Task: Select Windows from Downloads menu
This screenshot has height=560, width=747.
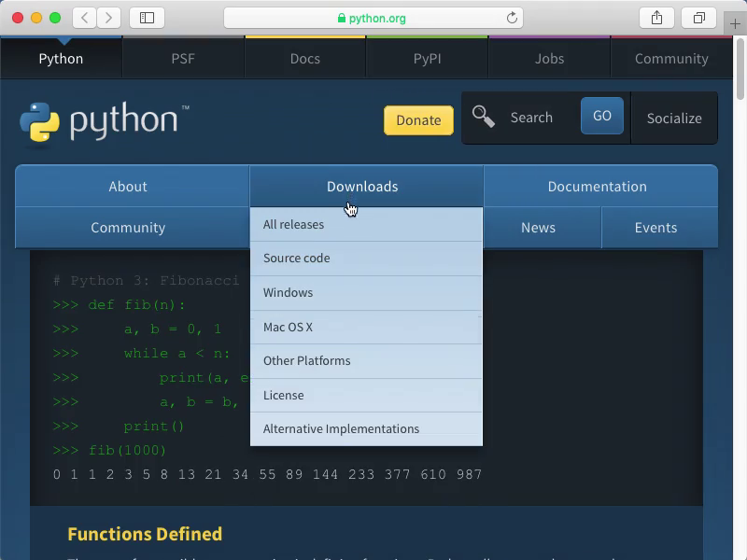Action: click(x=288, y=293)
